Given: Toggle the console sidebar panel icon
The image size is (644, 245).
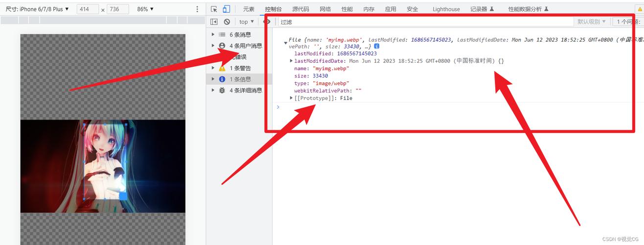Looking at the screenshot, I should tap(214, 22).
